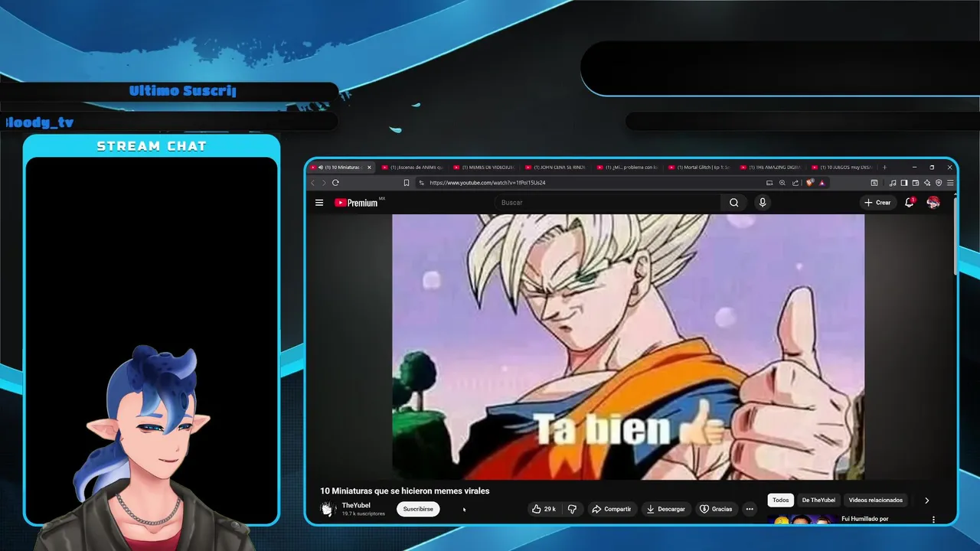Open the VPN shield icon

click(939, 183)
